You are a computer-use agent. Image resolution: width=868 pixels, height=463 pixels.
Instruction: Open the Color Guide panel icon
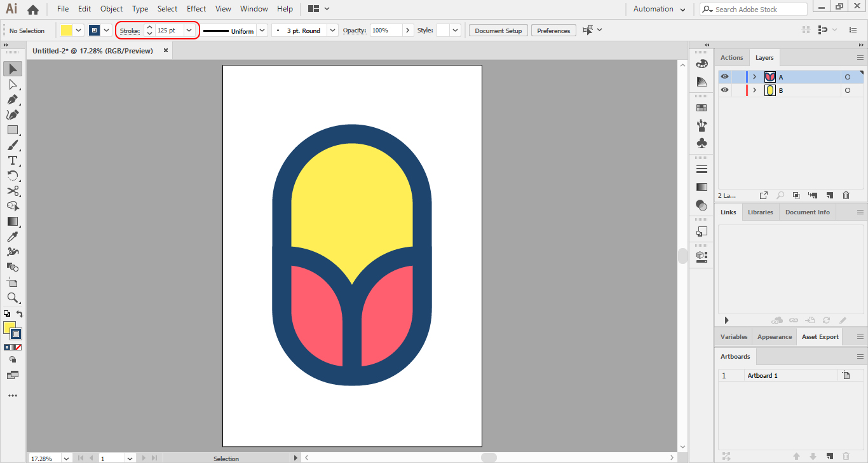(x=702, y=82)
